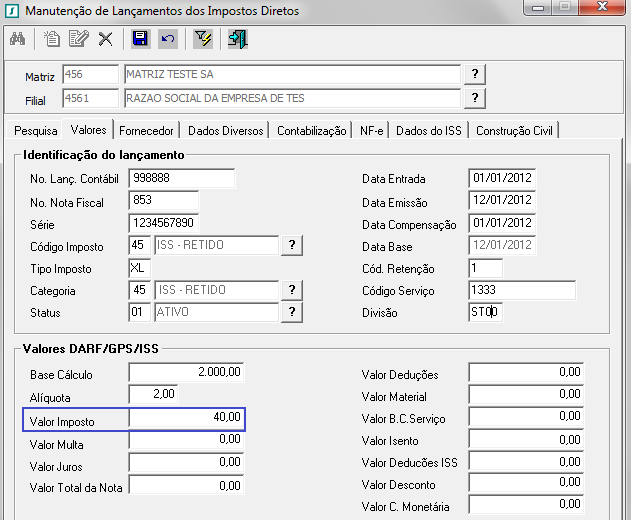Screen dimensions: 631x520
Task: Click the Base Cálculo value field
Action: click(x=186, y=372)
